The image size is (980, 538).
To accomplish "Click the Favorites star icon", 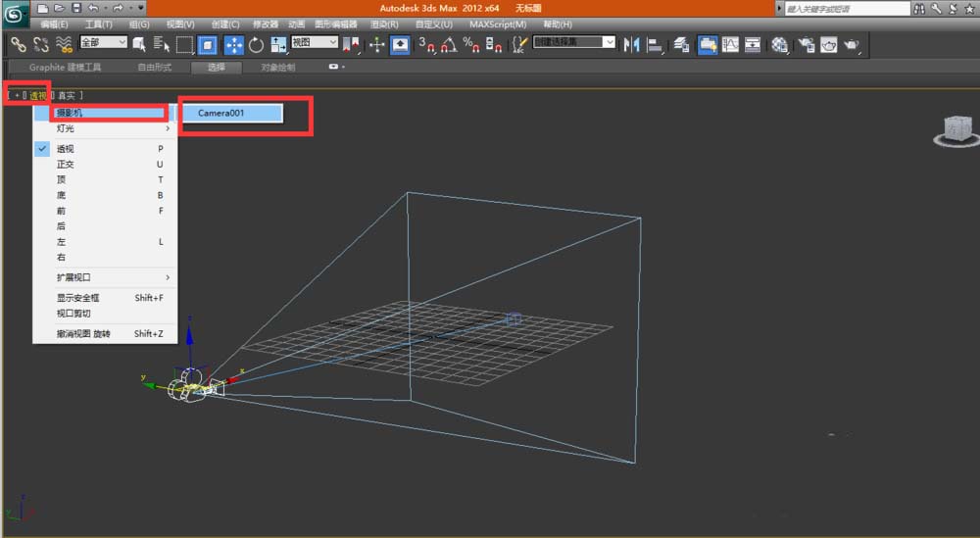I will [969, 8].
